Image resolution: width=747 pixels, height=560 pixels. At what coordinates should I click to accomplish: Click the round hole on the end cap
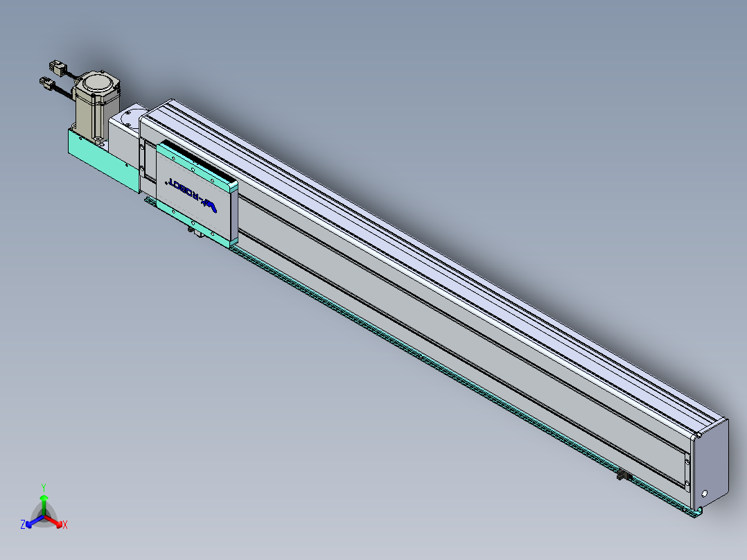(x=705, y=493)
